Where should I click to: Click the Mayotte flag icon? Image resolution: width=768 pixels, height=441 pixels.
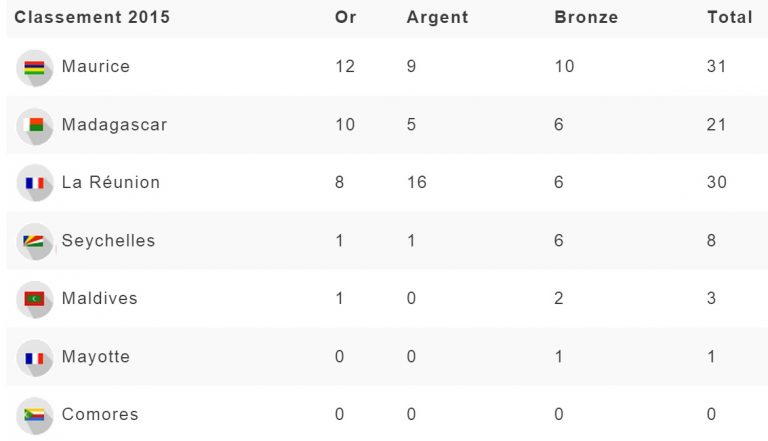pos(35,357)
